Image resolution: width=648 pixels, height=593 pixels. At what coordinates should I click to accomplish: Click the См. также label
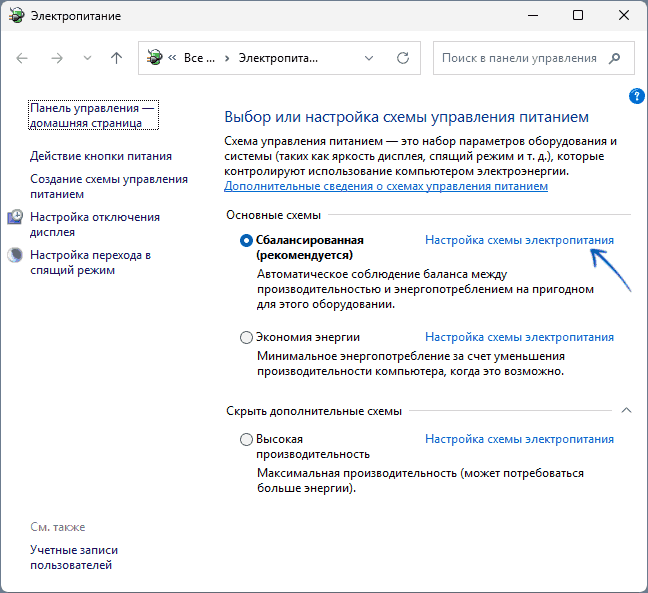(x=58, y=527)
